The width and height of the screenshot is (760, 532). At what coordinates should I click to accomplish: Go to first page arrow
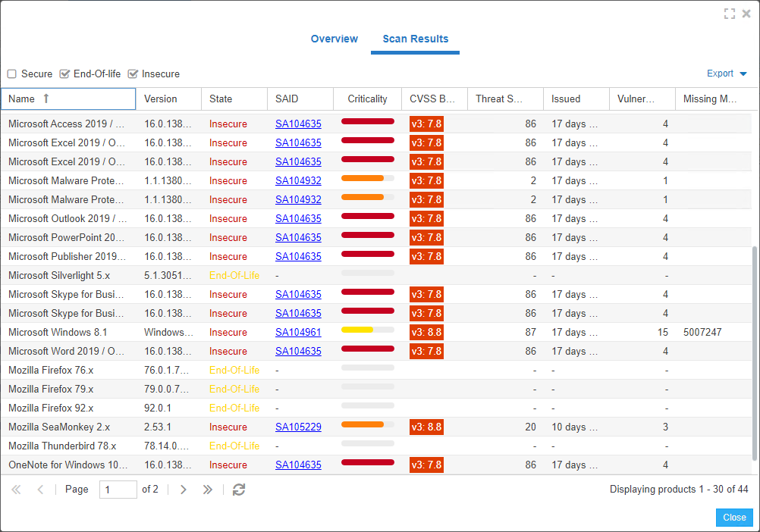[16, 490]
